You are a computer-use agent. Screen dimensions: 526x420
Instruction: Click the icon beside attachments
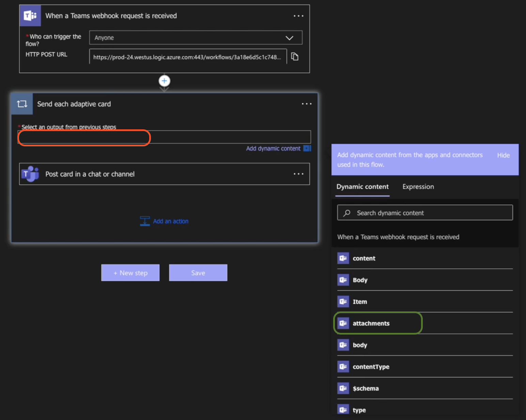pos(343,323)
